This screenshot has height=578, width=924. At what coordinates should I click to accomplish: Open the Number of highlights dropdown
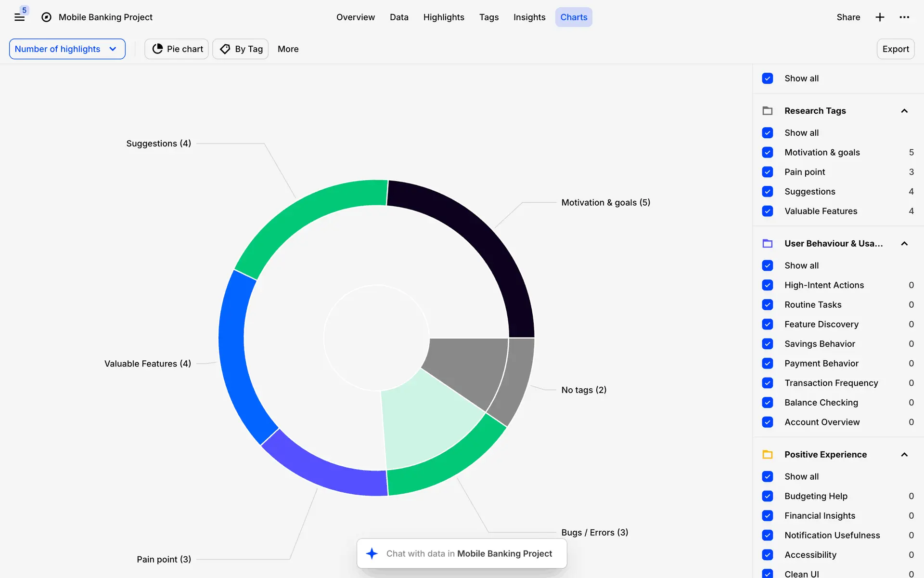[x=67, y=49]
